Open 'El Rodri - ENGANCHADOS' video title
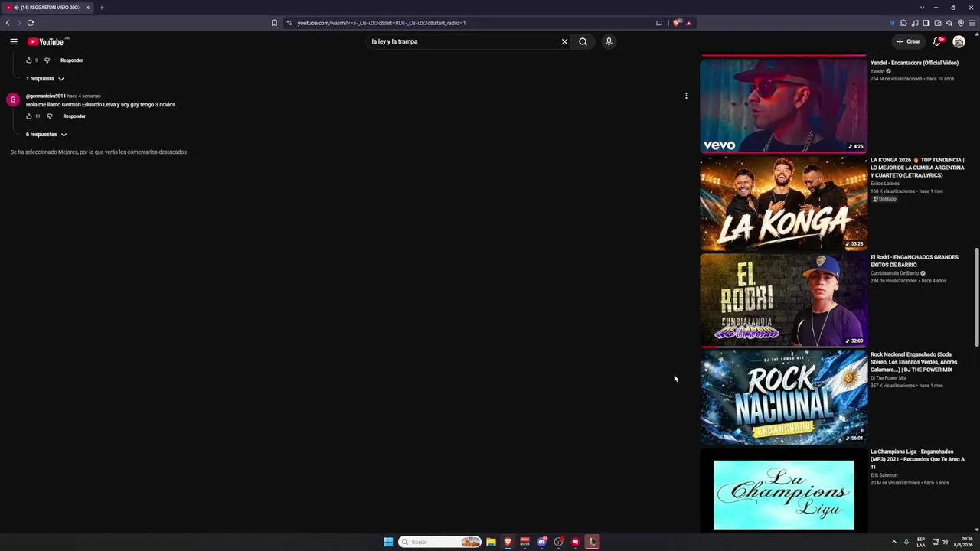980x551 pixels. [x=914, y=261]
